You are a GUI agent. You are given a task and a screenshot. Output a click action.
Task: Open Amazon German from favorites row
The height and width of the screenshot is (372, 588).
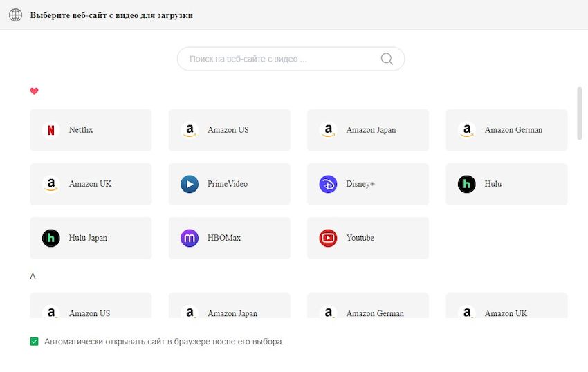(x=506, y=130)
